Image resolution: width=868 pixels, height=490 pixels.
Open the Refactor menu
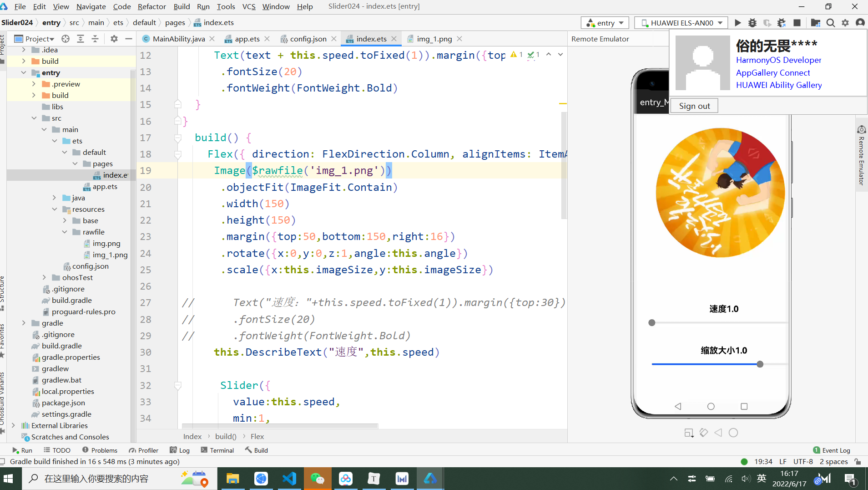coord(151,6)
